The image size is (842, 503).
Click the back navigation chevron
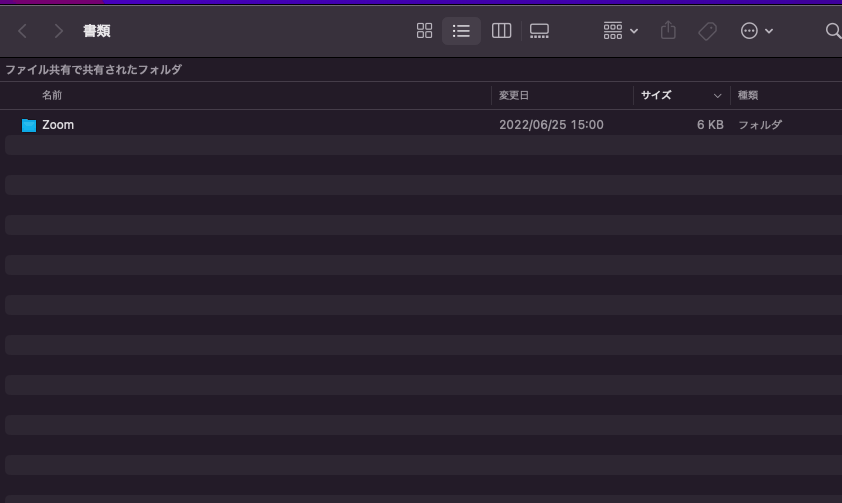coord(23,31)
